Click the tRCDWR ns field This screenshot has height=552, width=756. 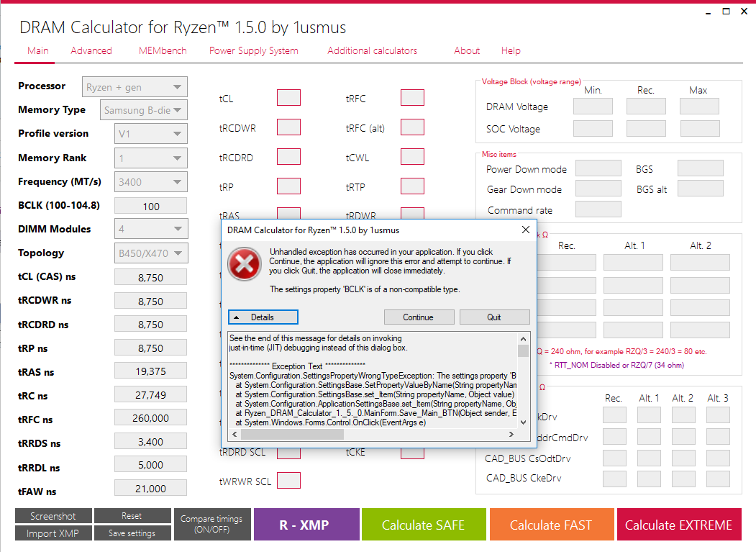click(x=150, y=301)
